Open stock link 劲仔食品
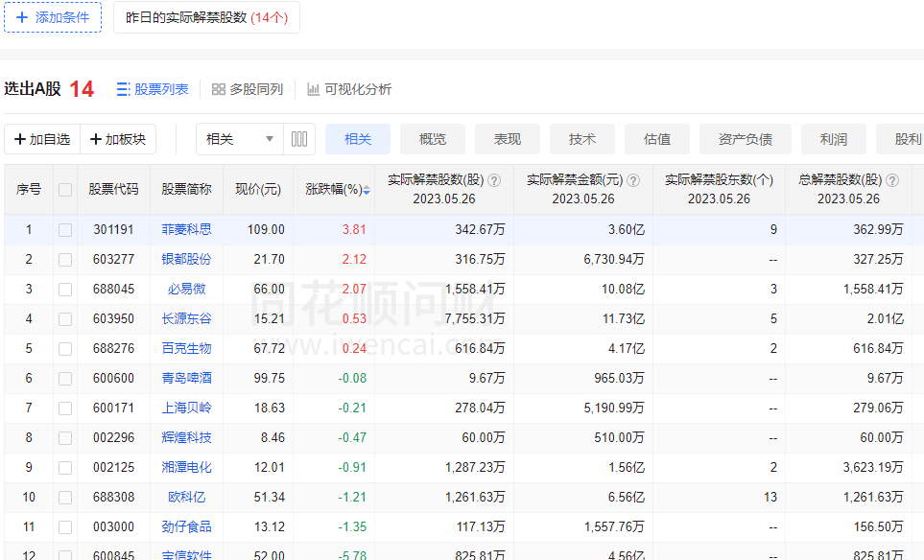Viewport: 924px width, 560px height. point(186,526)
